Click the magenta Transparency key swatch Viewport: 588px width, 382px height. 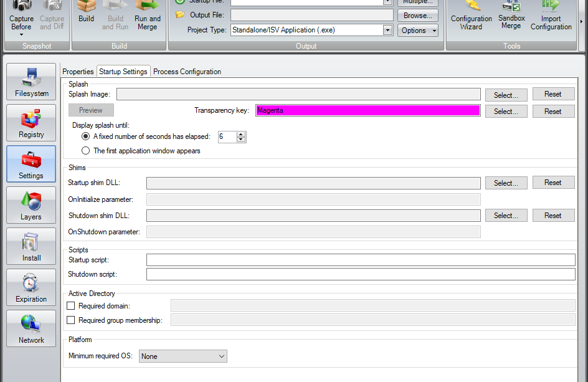click(367, 110)
